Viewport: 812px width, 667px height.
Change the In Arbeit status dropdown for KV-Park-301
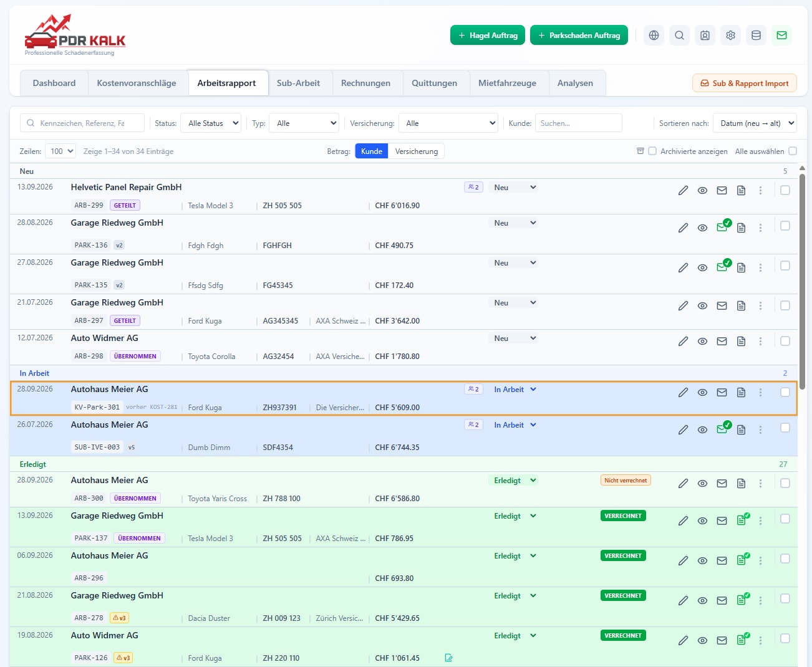coord(514,390)
